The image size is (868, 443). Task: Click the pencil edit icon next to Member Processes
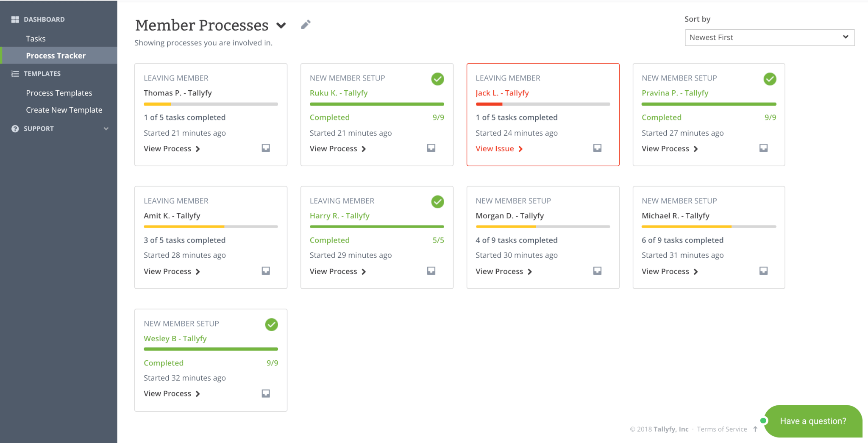pyautogui.click(x=306, y=25)
